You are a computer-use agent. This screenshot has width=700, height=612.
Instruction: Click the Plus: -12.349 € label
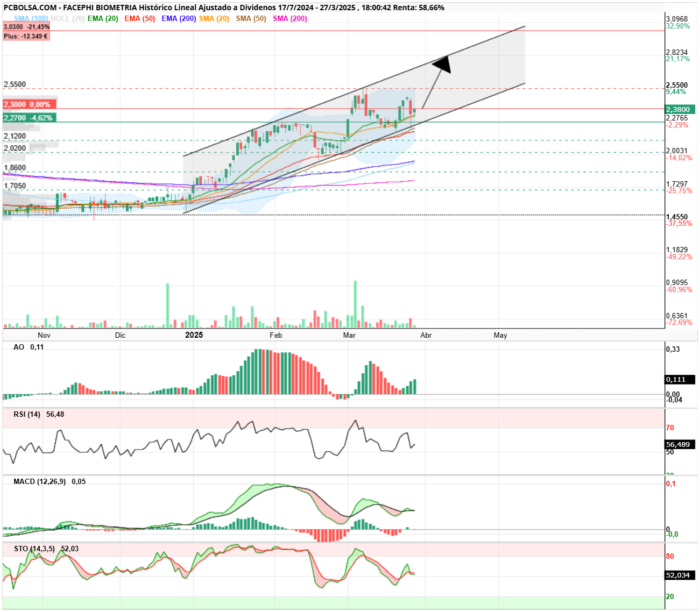click(x=26, y=36)
